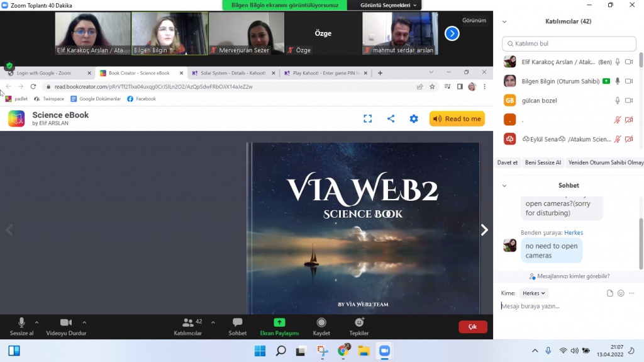Image resolution: width=644 pixels, height=362 pixels.
Task: Open Görüntü Seçenekleri dropdown
Action: pyautogui.click(x=388, y=5)
